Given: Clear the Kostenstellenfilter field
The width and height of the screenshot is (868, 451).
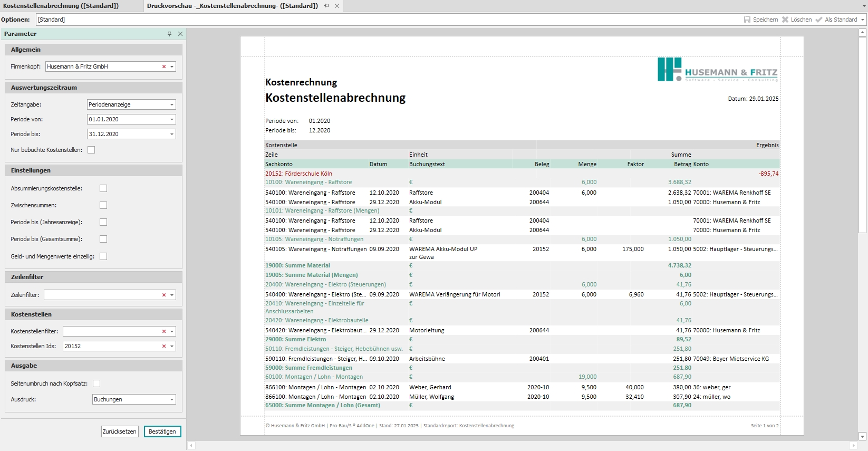Looking at the screenshot, I should (164, 331).
